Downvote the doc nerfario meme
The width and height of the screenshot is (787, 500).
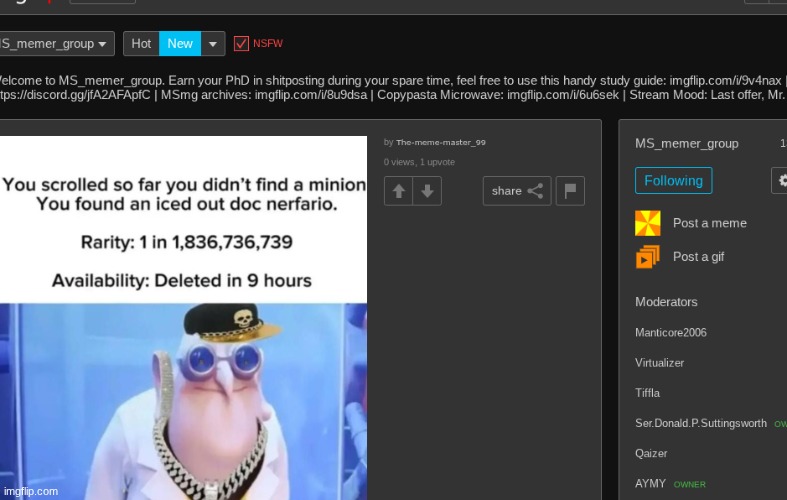pyautogui.click(x=427, y=191)
